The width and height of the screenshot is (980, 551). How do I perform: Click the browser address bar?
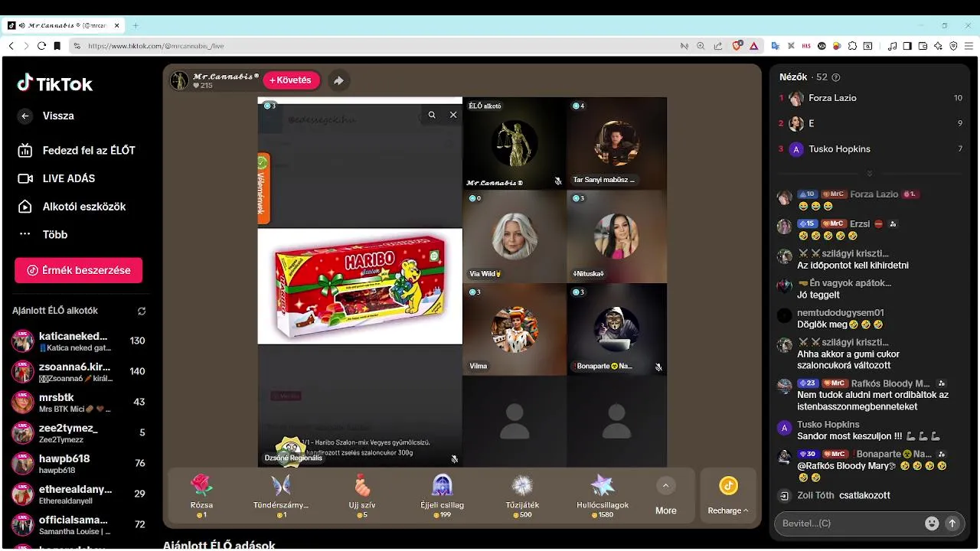click(375, 46)
